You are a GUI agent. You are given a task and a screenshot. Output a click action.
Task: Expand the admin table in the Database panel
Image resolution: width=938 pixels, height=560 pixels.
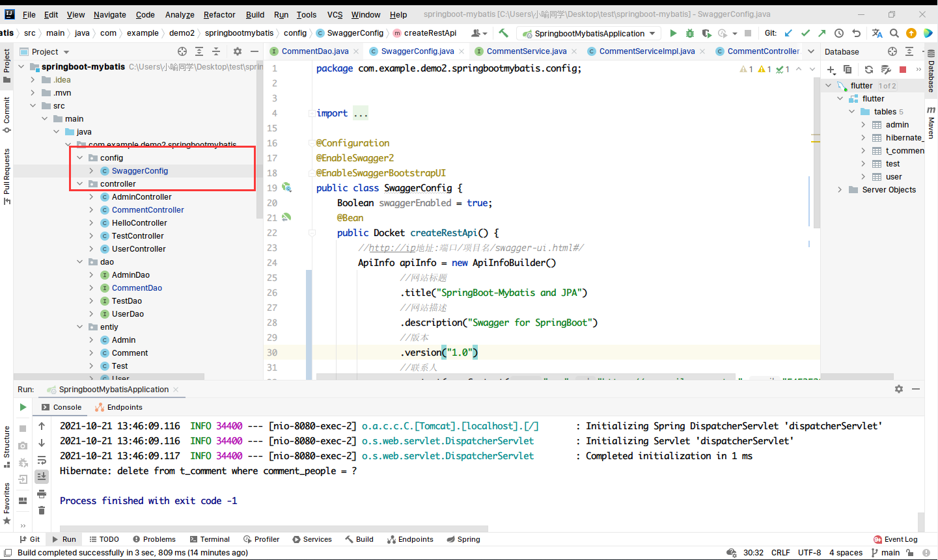(x=863, y=125)
